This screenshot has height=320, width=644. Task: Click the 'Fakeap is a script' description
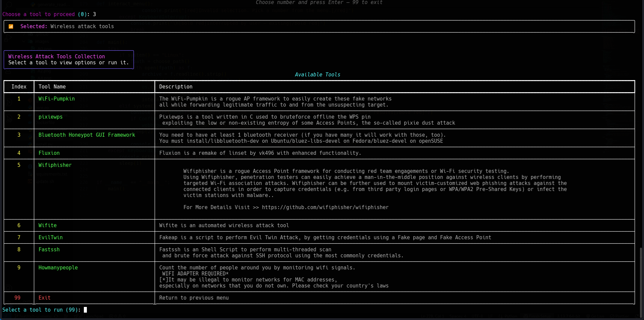(325, 238)
